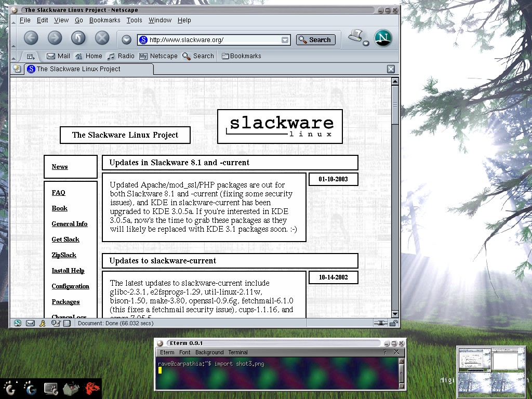This screenshot has width=532, height=399.
Task: Toggle the padlock security icon in status bar
Action: (394, 323)
